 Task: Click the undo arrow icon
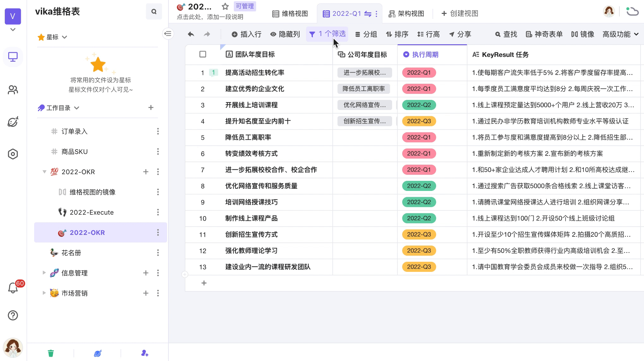191,34
